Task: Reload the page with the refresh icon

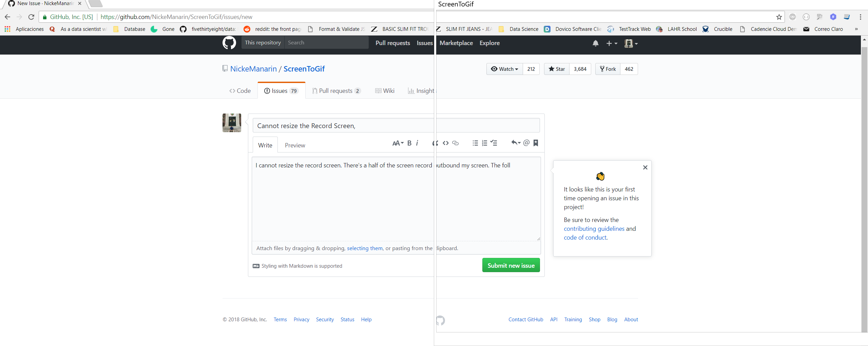Action: [31, 17]
